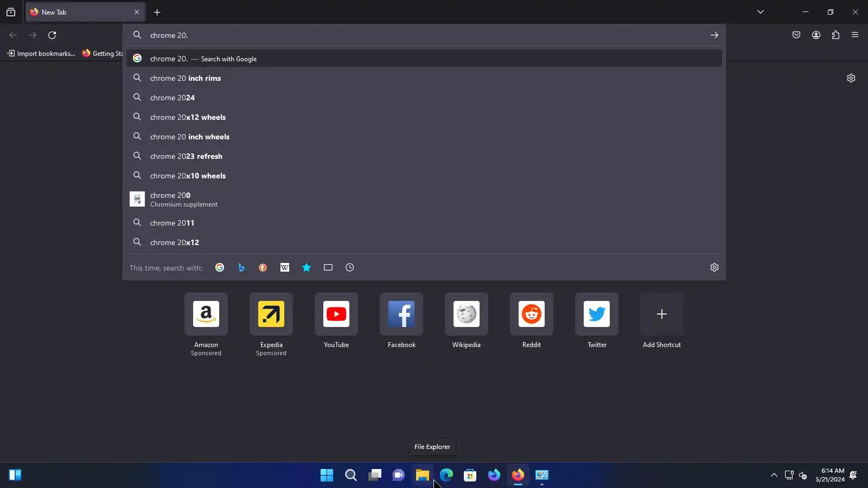
Task: Open notifications bell in tray
Action: point(853,476)
